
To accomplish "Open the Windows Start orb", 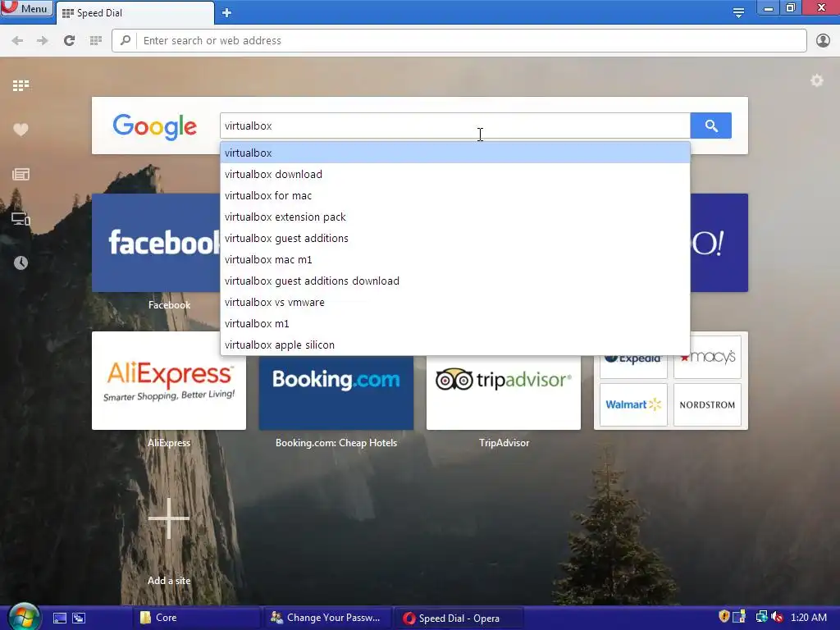I will pos(24,617).
